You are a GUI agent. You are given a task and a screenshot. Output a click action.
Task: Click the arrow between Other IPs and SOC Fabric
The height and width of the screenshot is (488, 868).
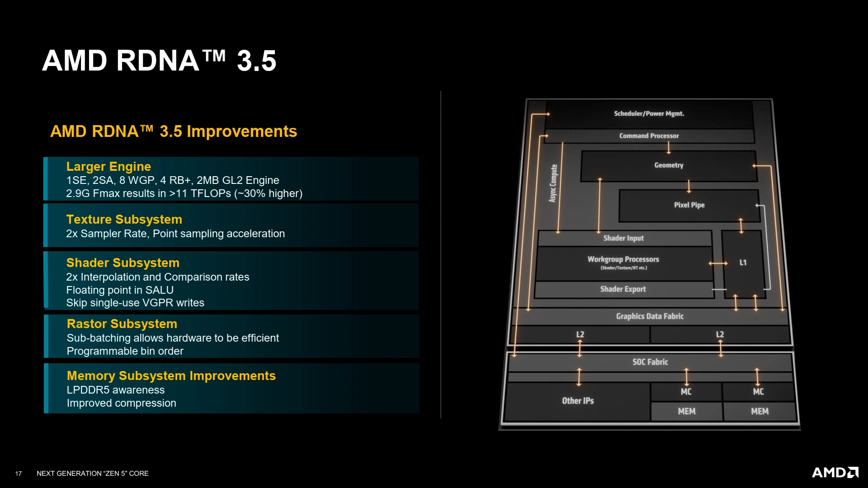pyautogui.click(x=579, y=377)
